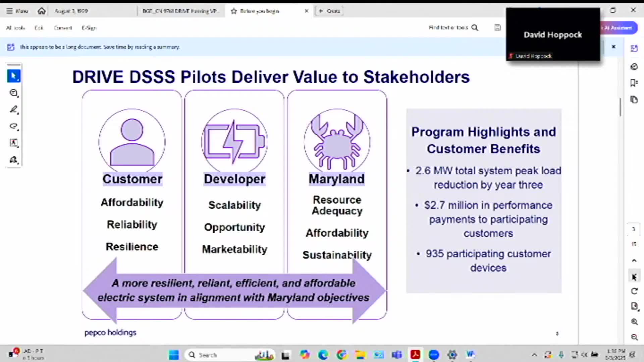Expand the system tray hidden icons chevron

(x=534, y=355)
